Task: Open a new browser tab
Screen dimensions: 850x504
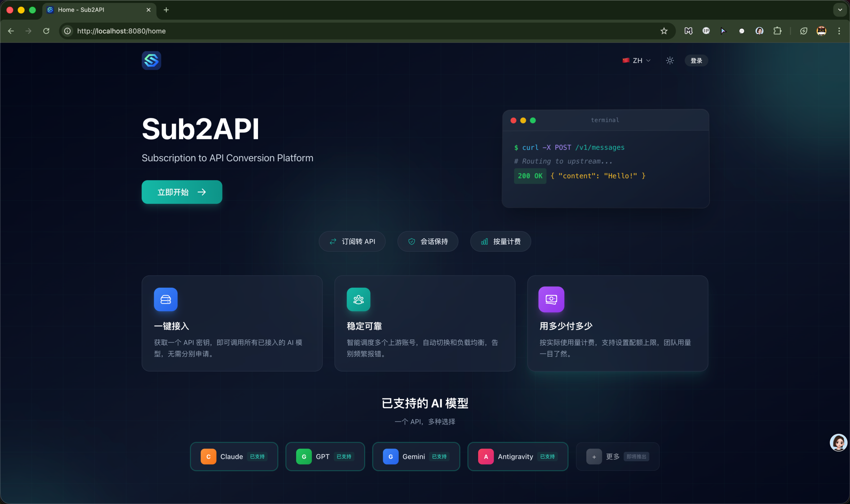Action: coord(166,10)
